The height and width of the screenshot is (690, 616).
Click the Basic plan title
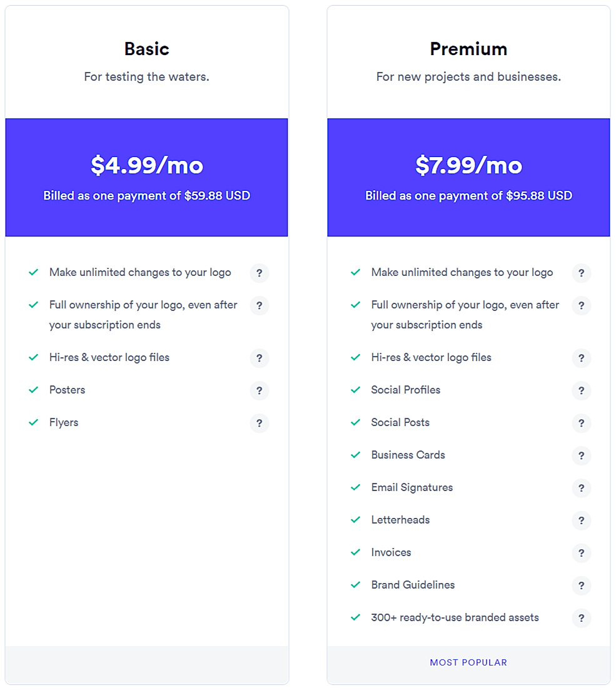pyautogui.click(x=146, y=48)
